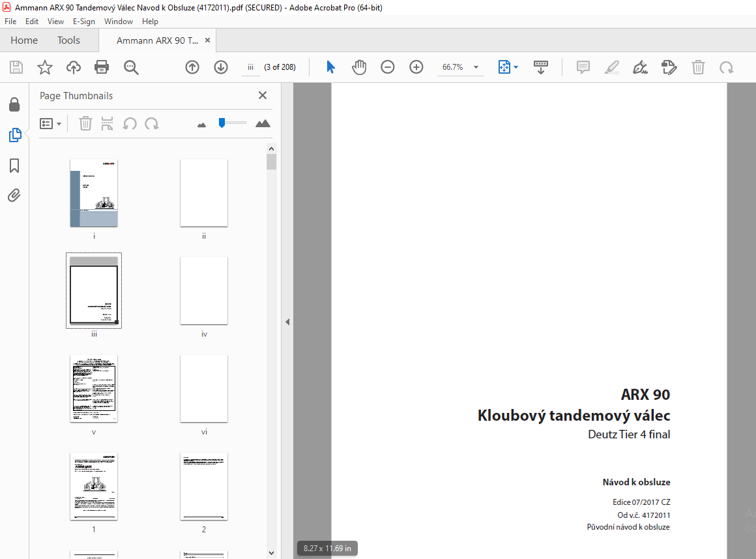
Task: Close the Page Thumbnails panel
Action: pyautogui.click(x=262, y=95)
